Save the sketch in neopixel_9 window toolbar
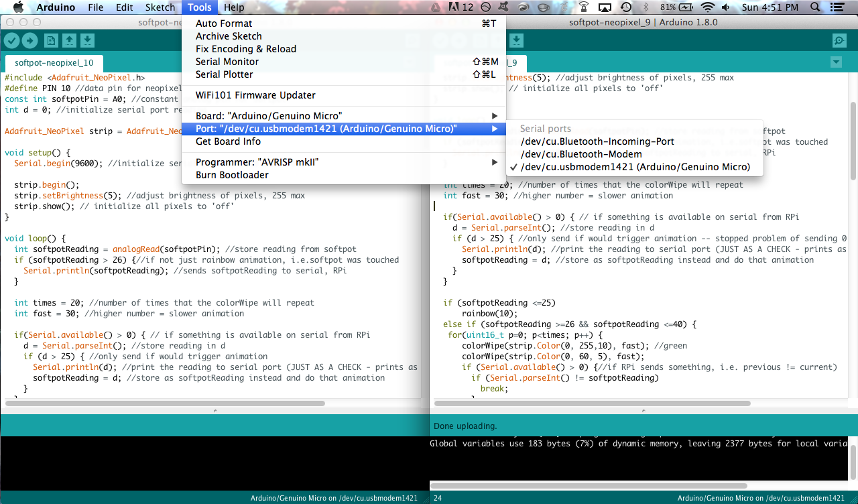Image resolution: width=858 pixels, height=504 pixels. tap(516, 40)
